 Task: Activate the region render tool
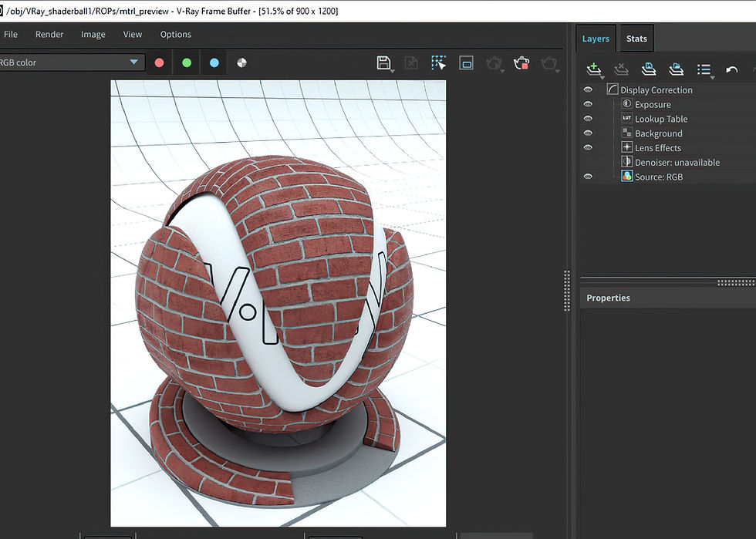click(439, 62)
